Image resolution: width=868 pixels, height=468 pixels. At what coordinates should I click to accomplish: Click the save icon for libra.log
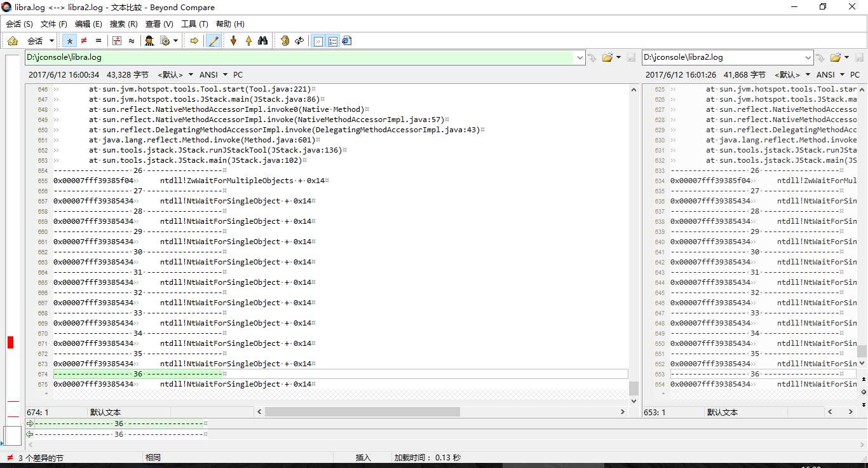tap(631, 57)
